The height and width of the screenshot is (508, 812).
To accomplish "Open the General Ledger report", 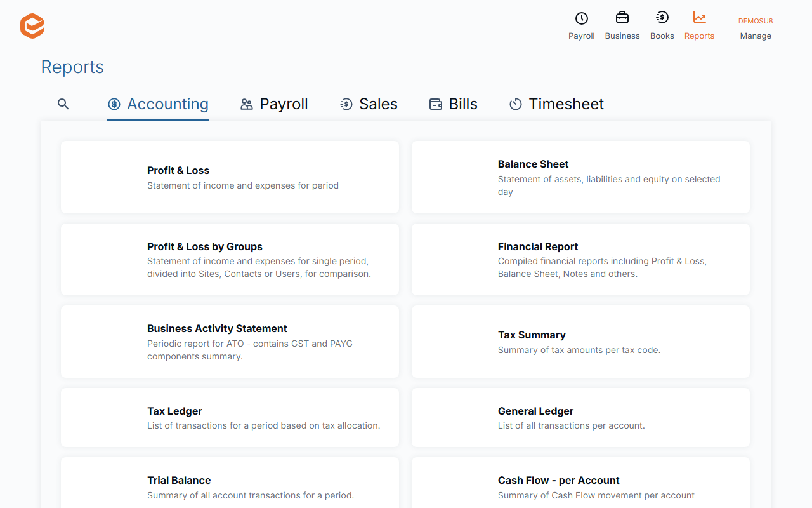I will (x=580, y=417).
